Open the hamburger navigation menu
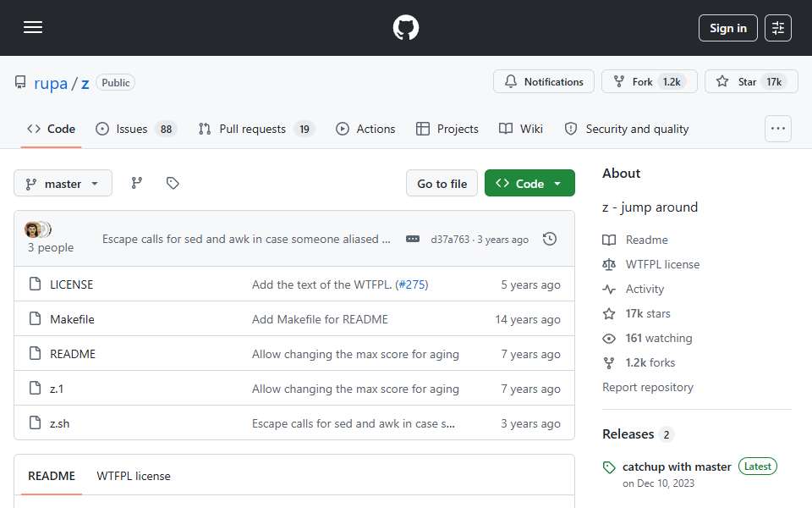The height and width of the screenshot is (508, 812). click(x=33, y=27)
